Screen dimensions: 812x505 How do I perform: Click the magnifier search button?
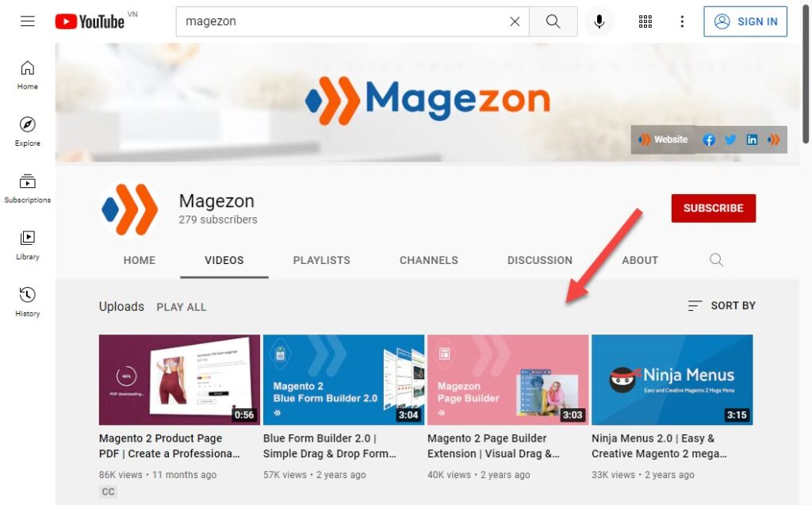coord(553,21)
